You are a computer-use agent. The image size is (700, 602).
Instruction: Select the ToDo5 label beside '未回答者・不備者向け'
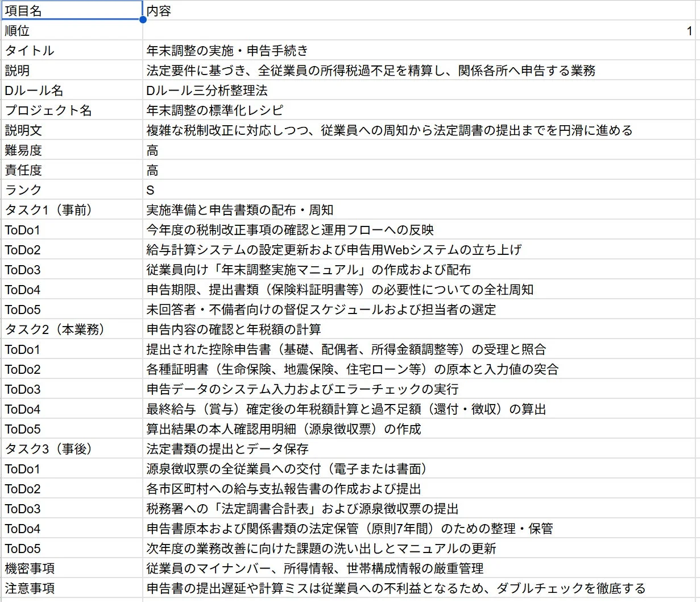click(x=71, y=309)
